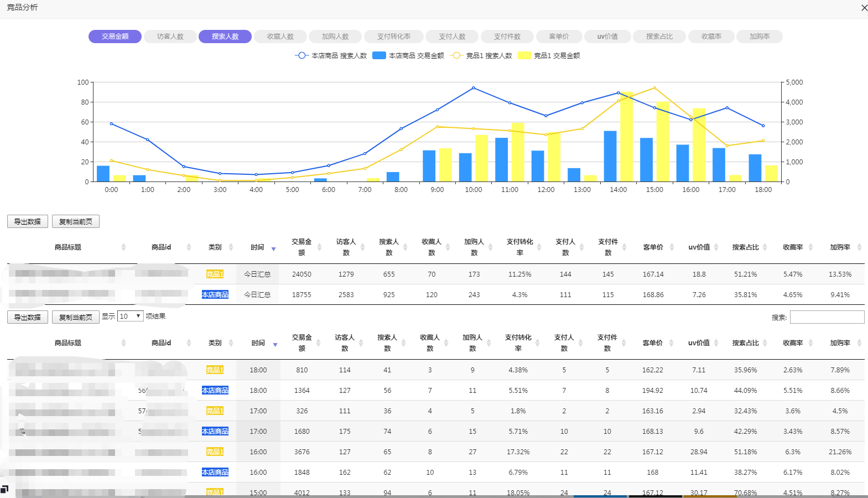The image size is (868, 498).
Task: Select the uv价值 metric tab
Action: [x=607, y=37]
